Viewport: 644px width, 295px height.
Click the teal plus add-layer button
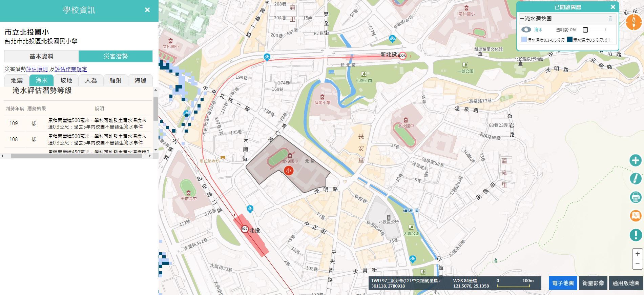tap(636, 160)
